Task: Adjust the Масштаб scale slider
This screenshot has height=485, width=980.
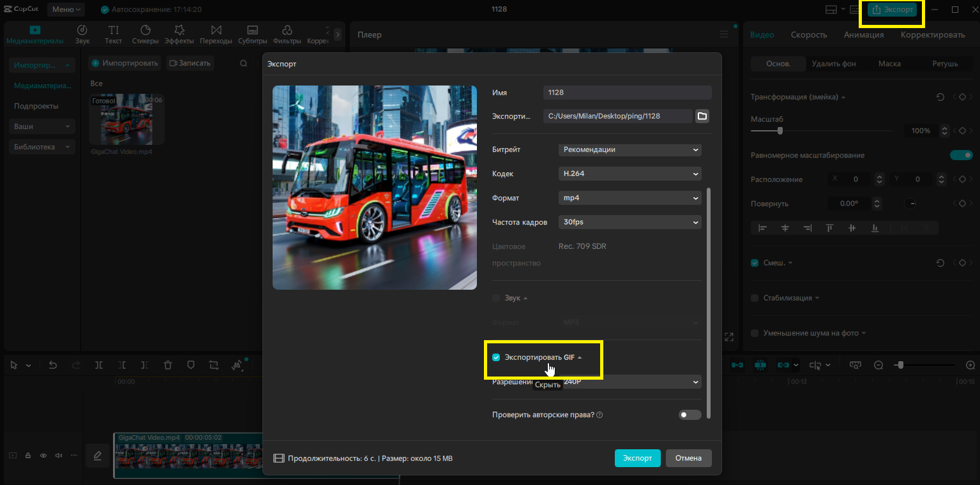Action: (x=780, y=131)
